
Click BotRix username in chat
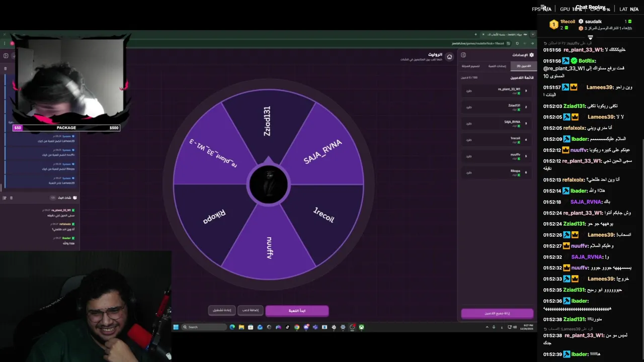pos(587,61)
